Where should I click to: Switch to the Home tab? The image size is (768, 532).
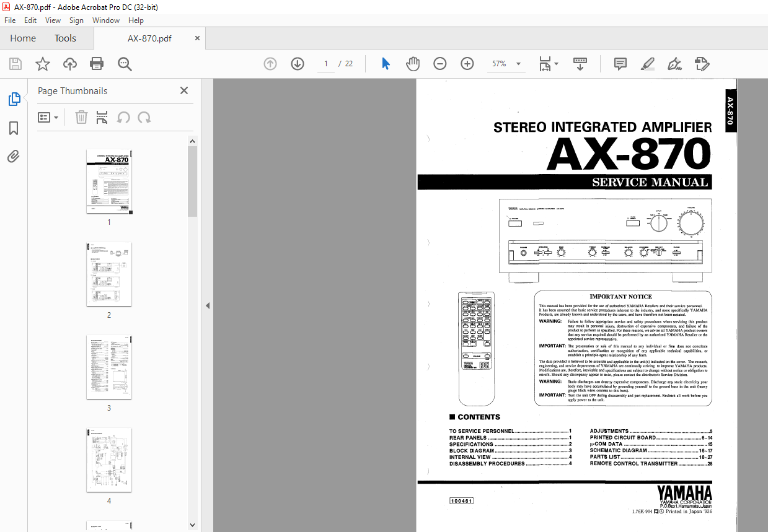(x=23, y=38)
